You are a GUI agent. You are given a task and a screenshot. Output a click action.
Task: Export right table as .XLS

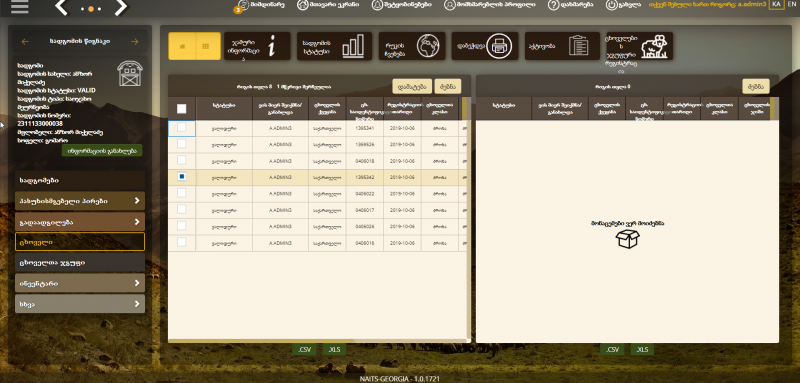(x=642, y=349)
